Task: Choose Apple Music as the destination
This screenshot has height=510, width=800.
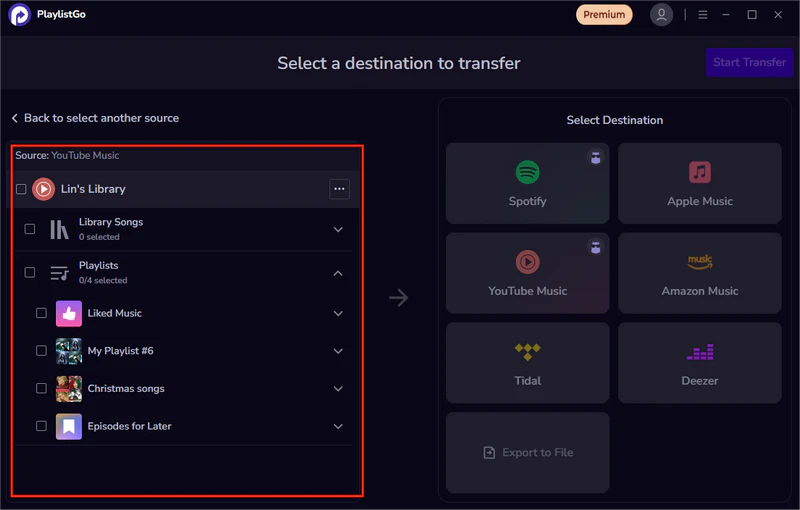Action: pyautogui.click(x=699, y=184)
